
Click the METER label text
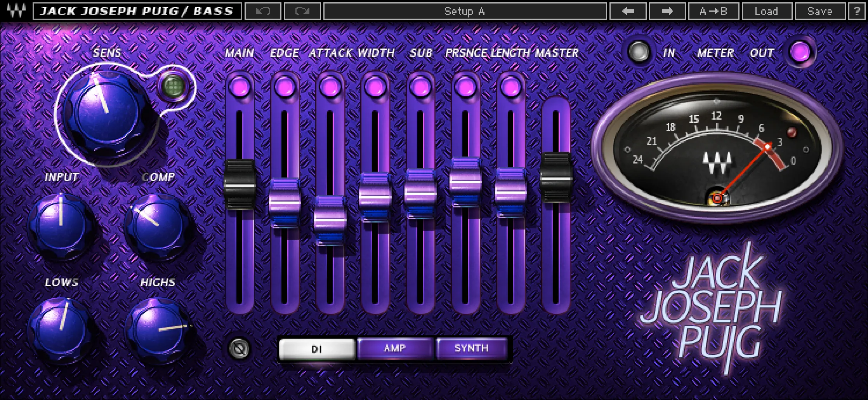[715, 53]
